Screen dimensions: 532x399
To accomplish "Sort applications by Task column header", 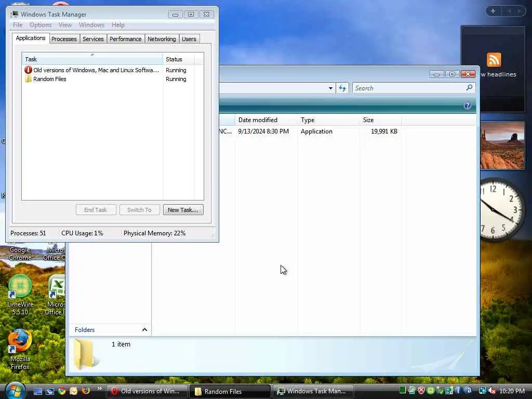I will [x=92, y=59].
